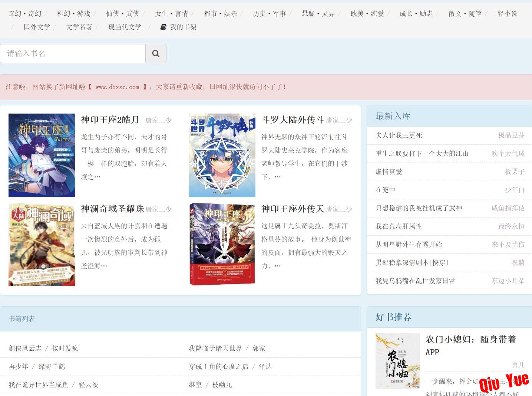Open 继室 in book list
532x396 pixels.
195,385
